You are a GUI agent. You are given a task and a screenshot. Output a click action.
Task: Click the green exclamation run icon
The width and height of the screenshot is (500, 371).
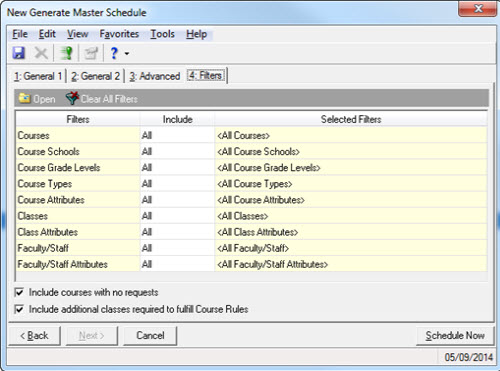[66, 53]
